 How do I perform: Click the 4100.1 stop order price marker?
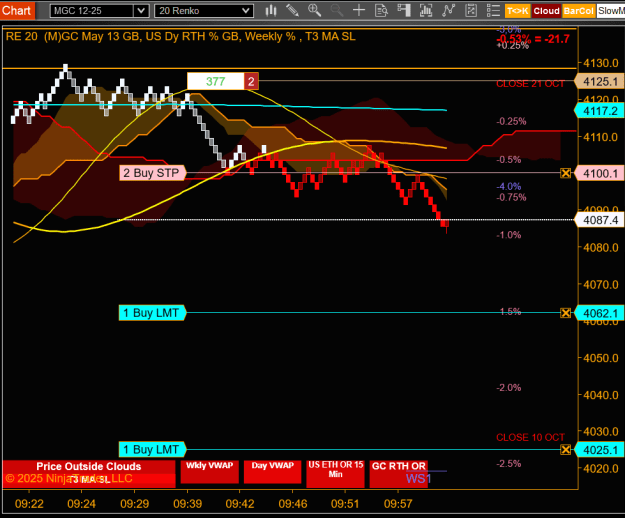599,173
